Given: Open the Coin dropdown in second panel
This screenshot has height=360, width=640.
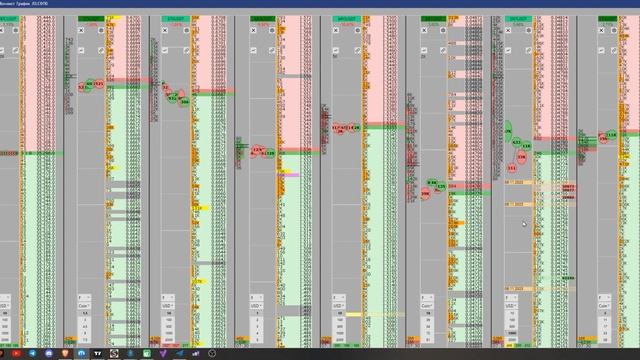Looking at the screenshot, I should pyautogui.click(x=84, y=306).
